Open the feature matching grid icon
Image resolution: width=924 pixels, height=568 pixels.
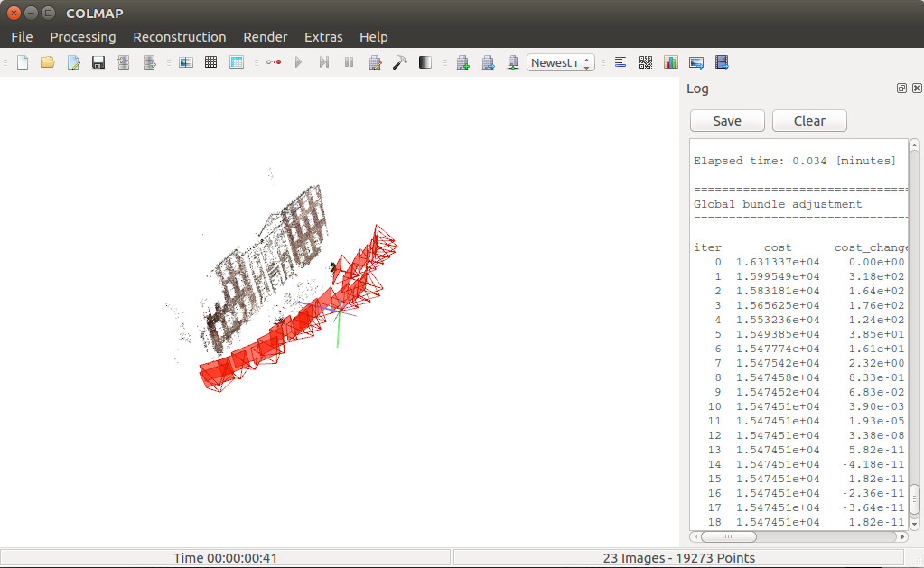click(x=210, y=62)
